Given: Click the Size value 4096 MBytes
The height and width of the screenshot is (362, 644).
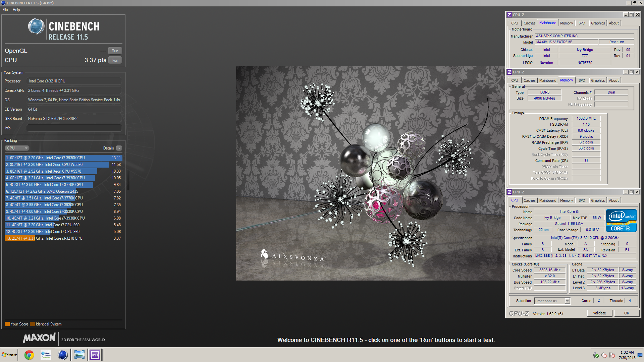Looking at the screenshot, I should click(x=544, y=98).
